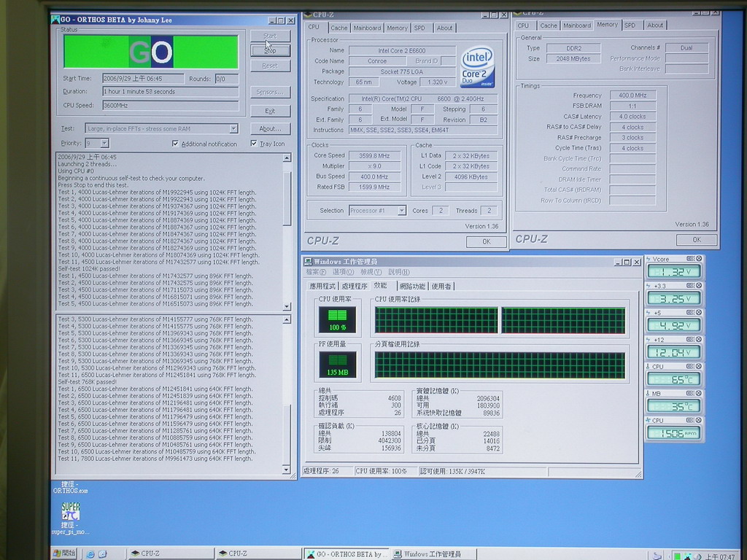Open the Processor #1 selection dropdown
The image size is (747, 560).
(401, 211)
